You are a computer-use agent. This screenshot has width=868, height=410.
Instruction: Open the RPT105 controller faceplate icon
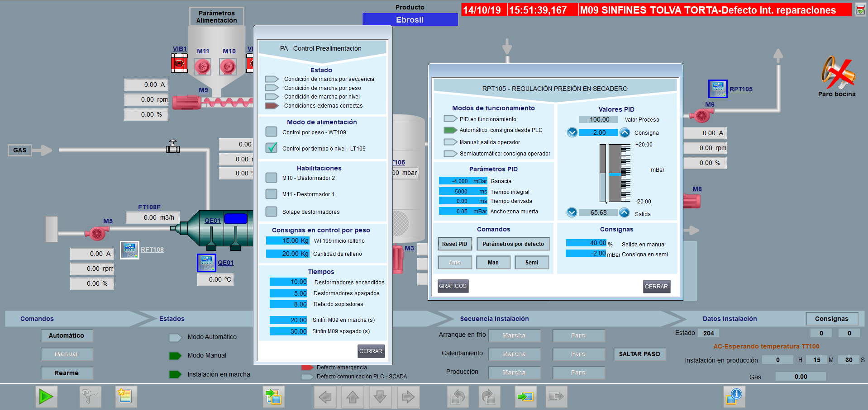point(717,89)
